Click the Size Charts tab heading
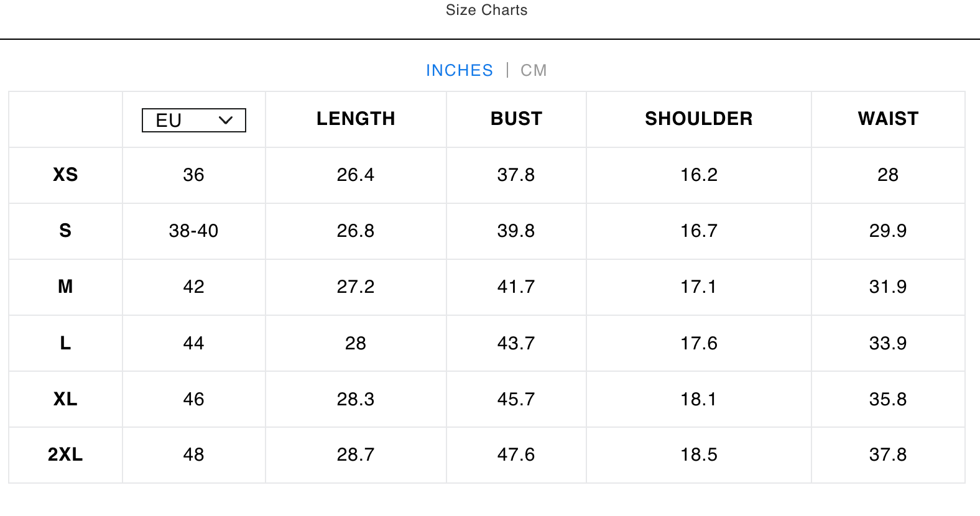Screen dimensions: 980x516 click(x=486, y=10)
